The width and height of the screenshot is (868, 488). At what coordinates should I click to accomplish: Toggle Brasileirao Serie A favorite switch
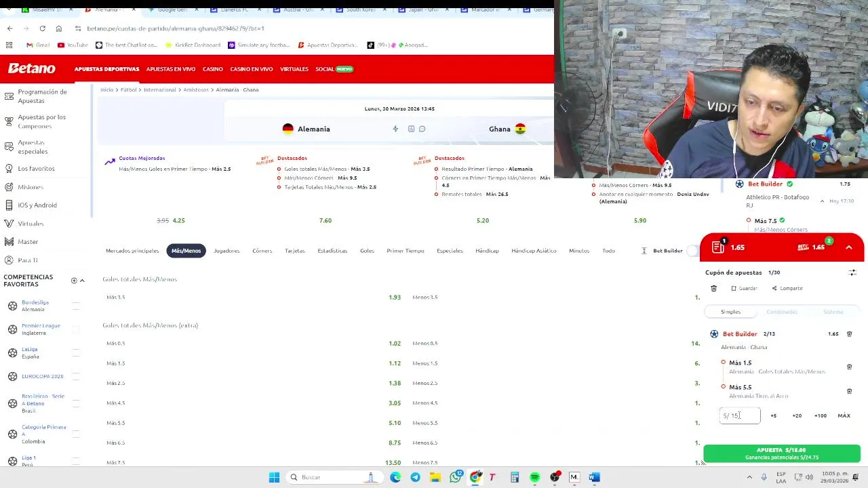click(x=76, y=403)
